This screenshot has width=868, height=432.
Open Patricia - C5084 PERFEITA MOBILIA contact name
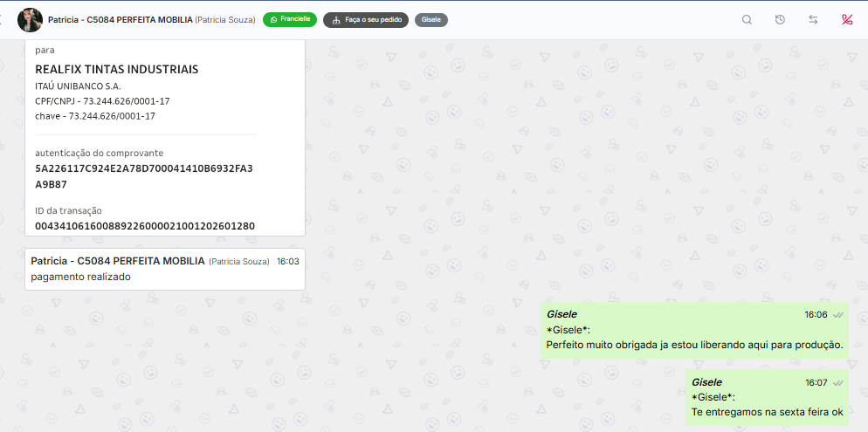(x=121, y=20)
